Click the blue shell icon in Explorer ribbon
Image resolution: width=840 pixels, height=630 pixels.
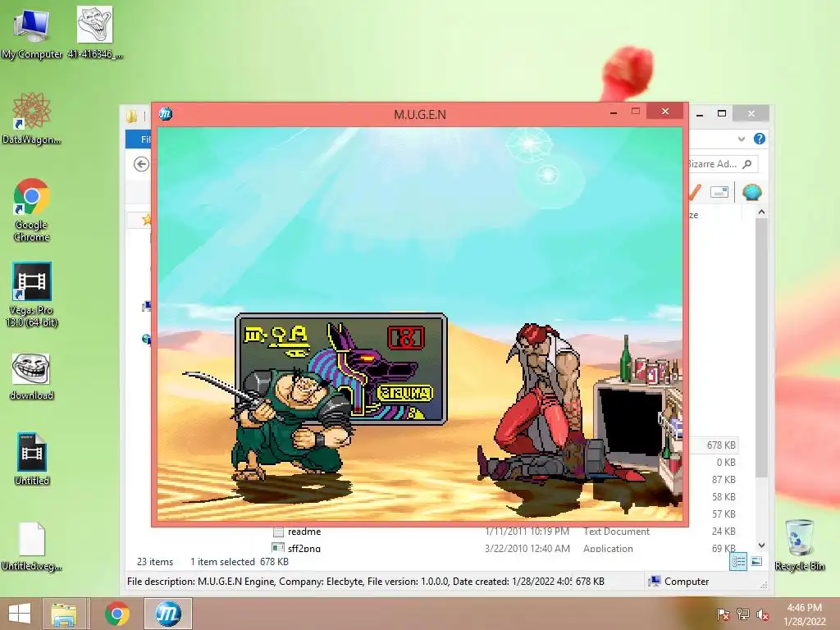751,192
